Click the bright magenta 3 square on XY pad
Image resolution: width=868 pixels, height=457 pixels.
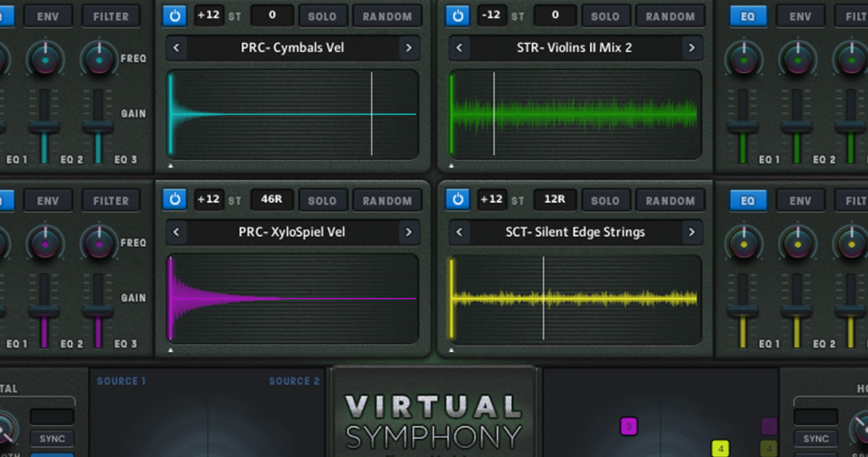tap(629, 426)
